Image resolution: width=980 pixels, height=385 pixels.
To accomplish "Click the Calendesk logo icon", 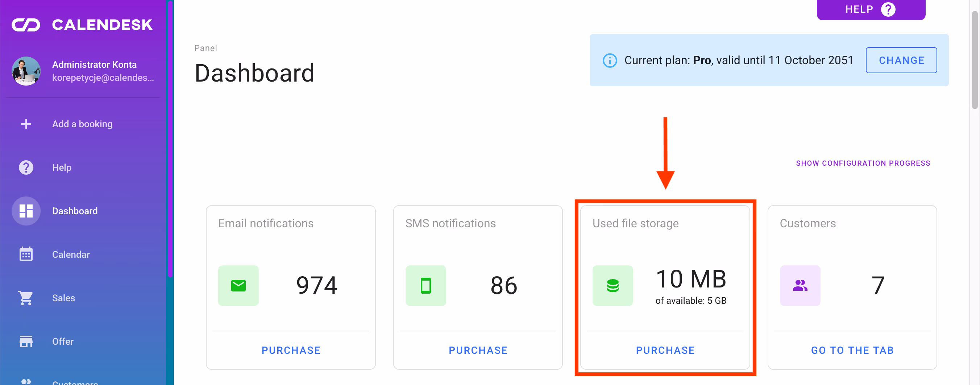I will [26, 25].
